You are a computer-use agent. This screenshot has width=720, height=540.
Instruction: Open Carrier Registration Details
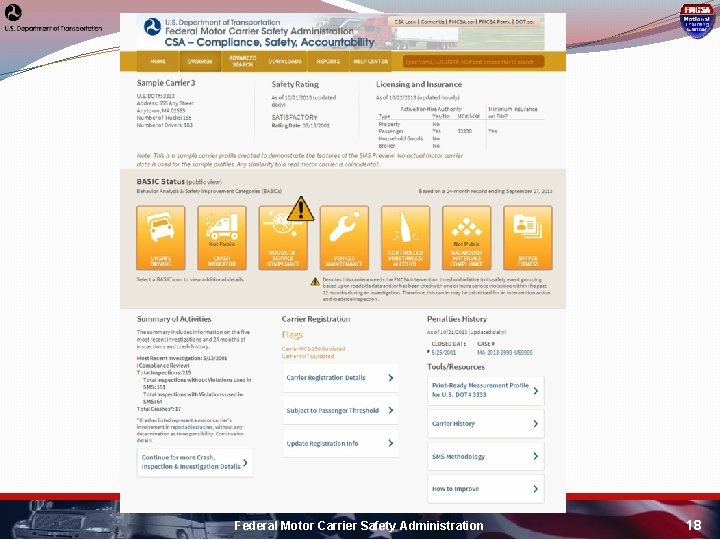(x=340, y=378)
